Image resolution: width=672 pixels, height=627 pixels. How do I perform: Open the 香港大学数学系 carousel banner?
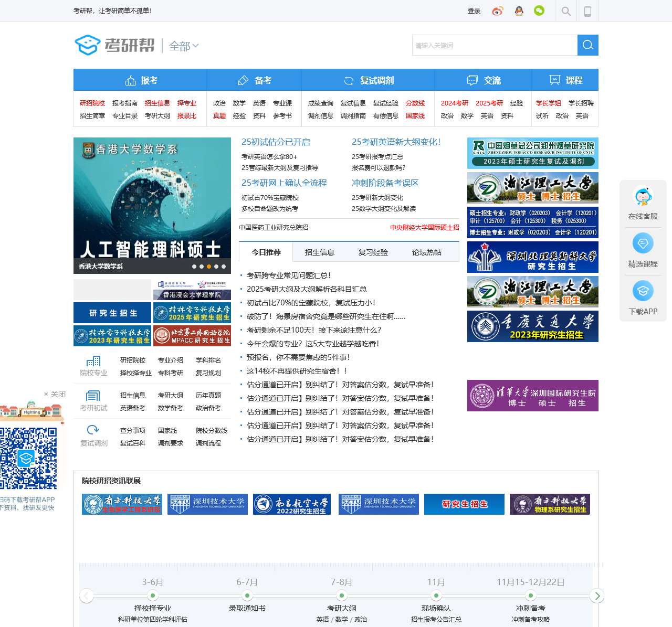[152, 206]
